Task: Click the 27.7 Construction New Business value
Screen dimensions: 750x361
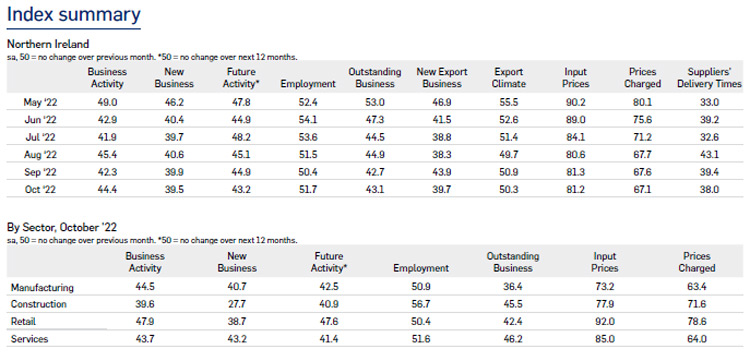Action: 237,304
